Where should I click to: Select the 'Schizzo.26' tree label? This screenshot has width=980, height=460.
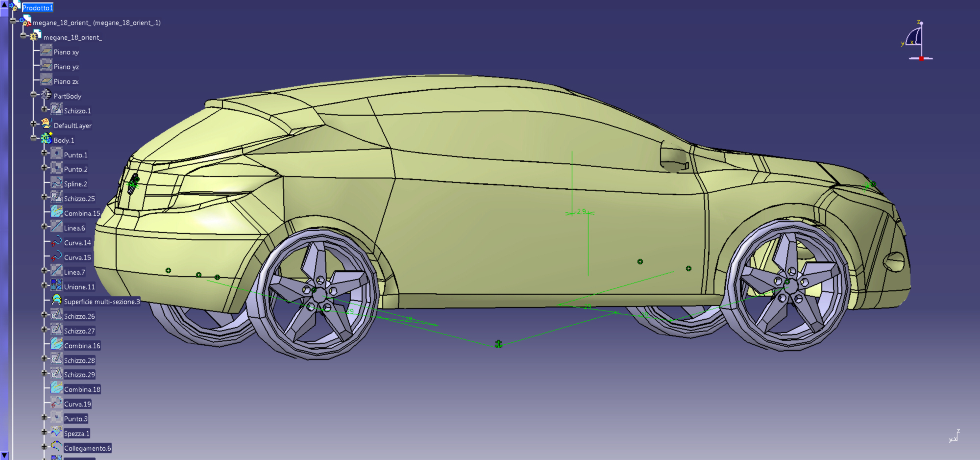pos(79,316)
